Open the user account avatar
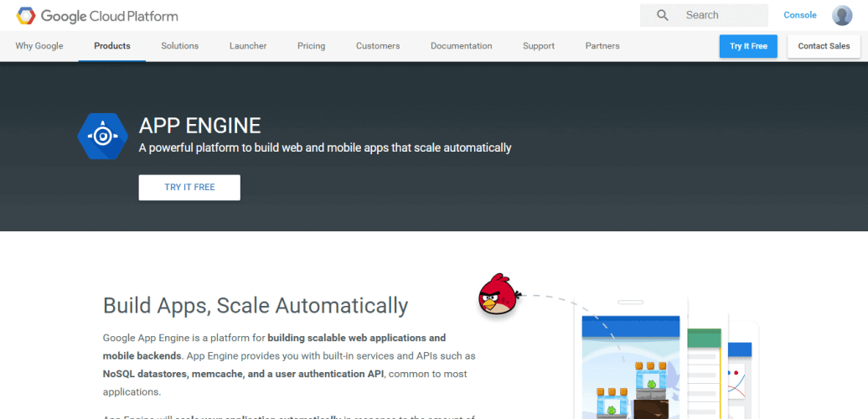The height and width of the screenshot is (419, 868). pyautogui.click(x=842, y=15)
